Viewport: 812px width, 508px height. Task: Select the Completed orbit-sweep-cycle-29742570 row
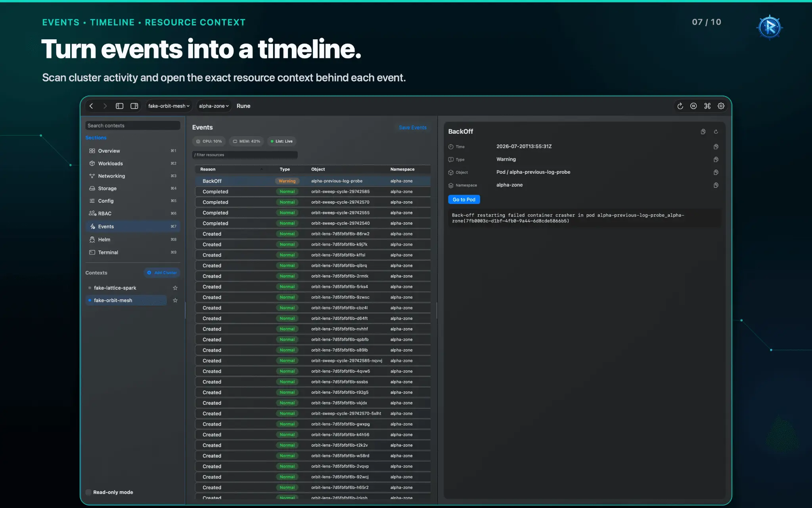click(x=313, y=202)
